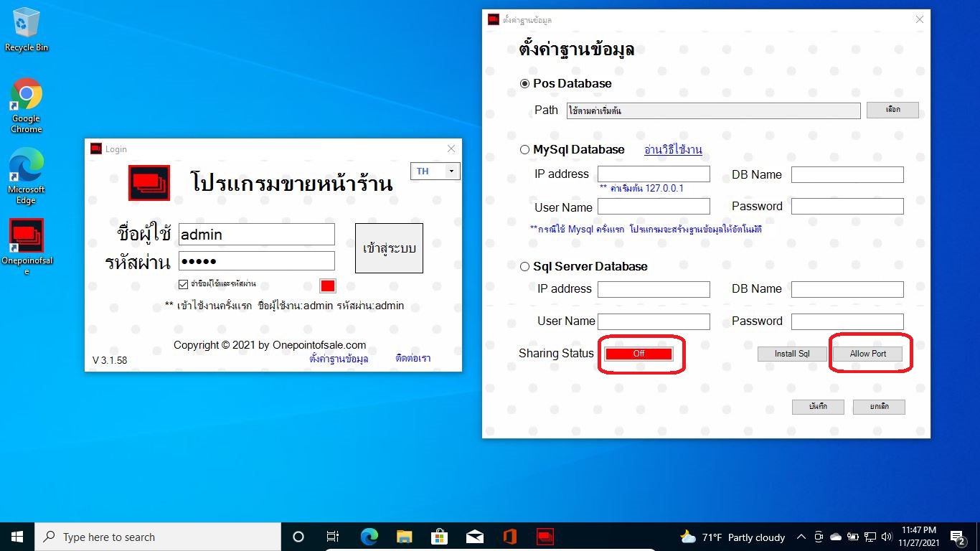Select the MySql Database radio option
Viewport: 980px width, 551px height.
click(x=524, y=150)
